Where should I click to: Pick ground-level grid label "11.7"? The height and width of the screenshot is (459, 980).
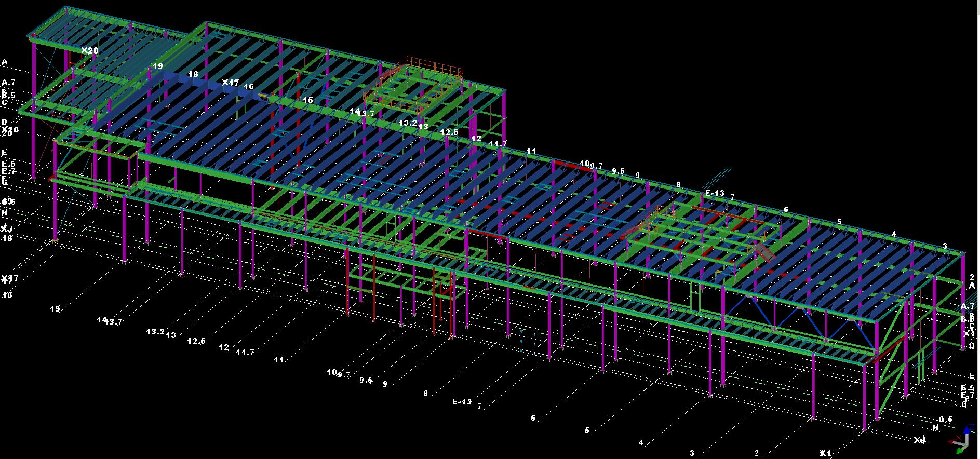pyautogui.click(x=245, y=352)
